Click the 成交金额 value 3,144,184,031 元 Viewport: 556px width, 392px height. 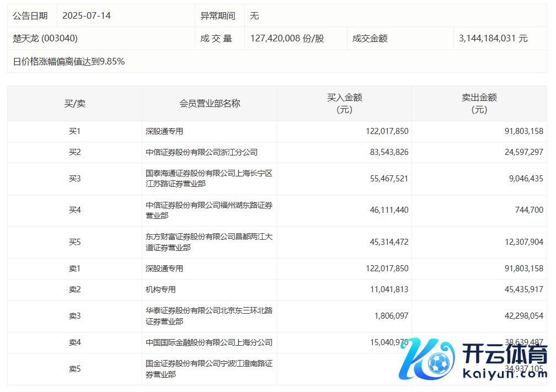(x=493, y=39)
